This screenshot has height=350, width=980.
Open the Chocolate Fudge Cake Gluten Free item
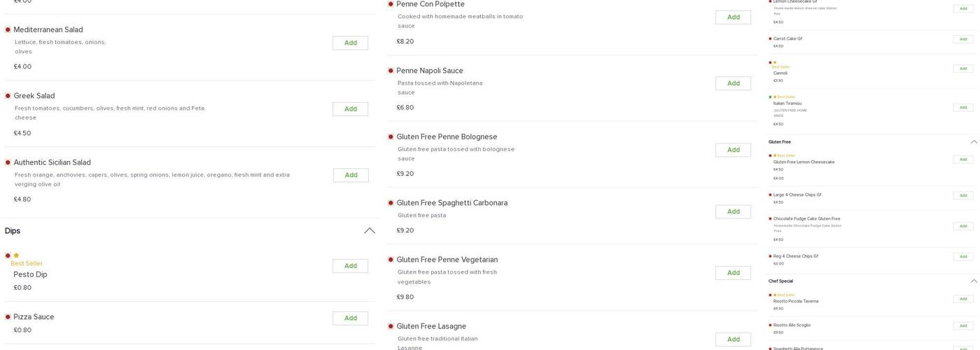click(806, 219)
